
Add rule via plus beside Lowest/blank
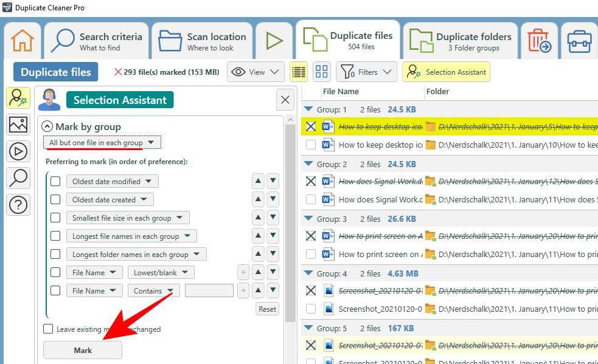tap(243, 272)
